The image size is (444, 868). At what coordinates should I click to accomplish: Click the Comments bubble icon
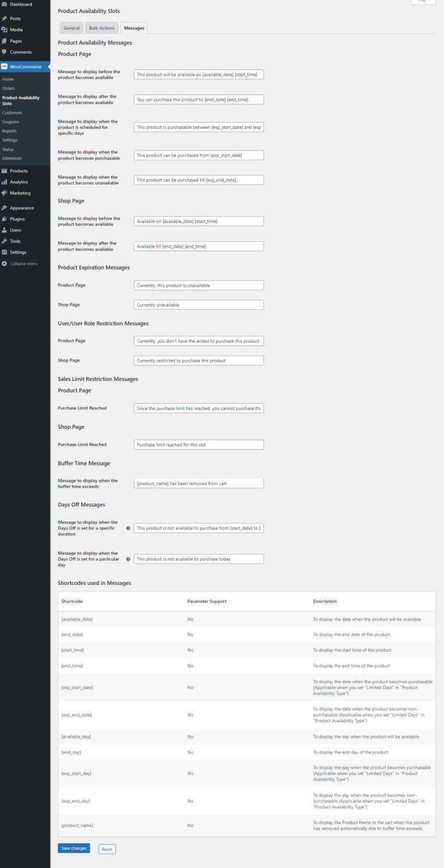[x=5, y=52]
